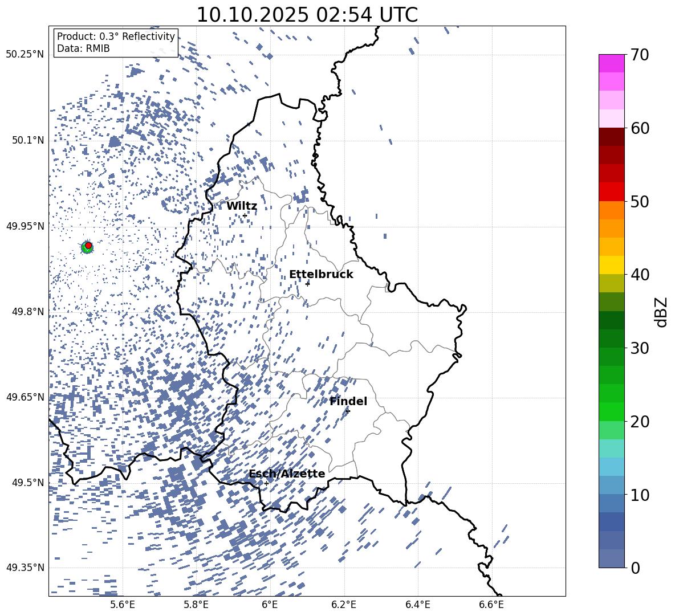Click the colorbar tick label 20
This screenshot has height=616, width=675.
click(640, 421)
